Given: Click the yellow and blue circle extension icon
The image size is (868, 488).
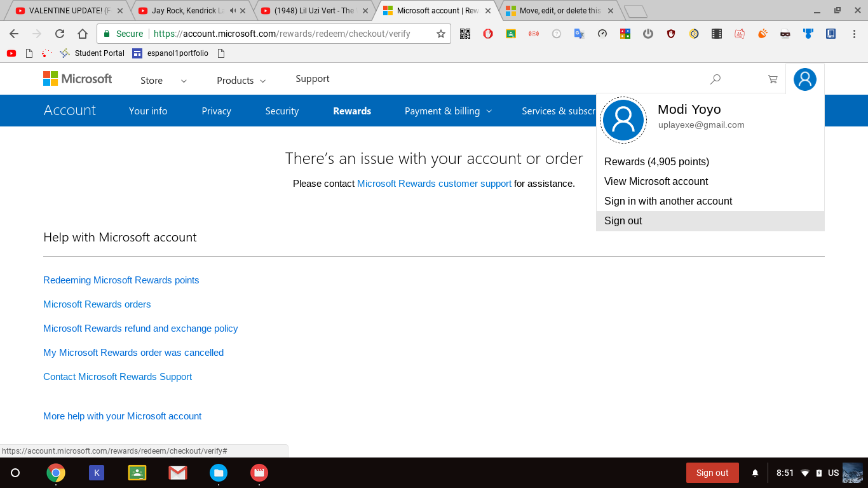Looking at the screenshot, I should point(694,34).
